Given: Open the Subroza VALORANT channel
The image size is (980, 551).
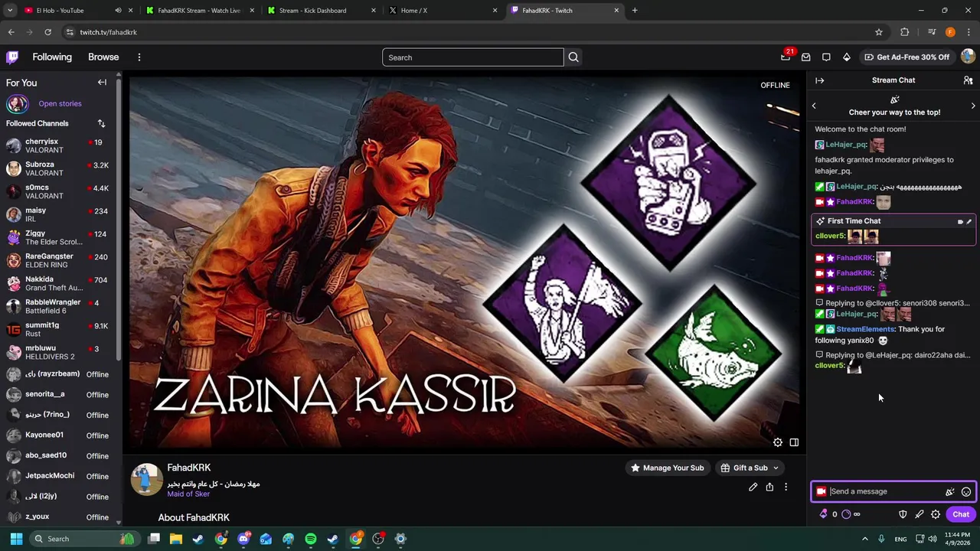Looking at the screenshot, I should pos(60,168).
